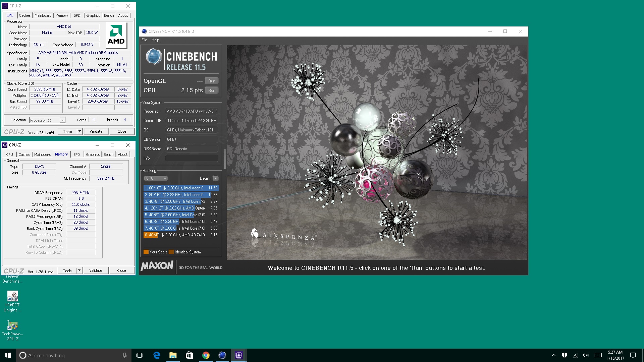
Task: Click the Cinebench title bar icon
Action: coord(144,31)
